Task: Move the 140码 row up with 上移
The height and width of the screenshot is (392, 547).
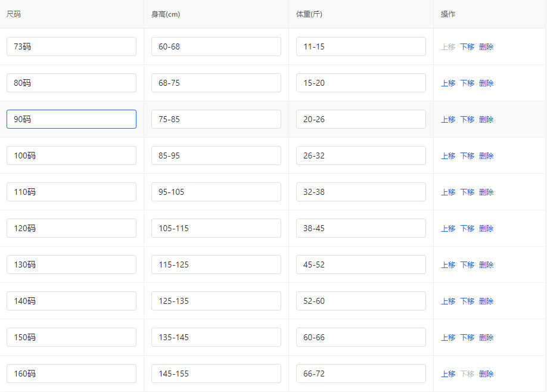Action: point(448,301)
